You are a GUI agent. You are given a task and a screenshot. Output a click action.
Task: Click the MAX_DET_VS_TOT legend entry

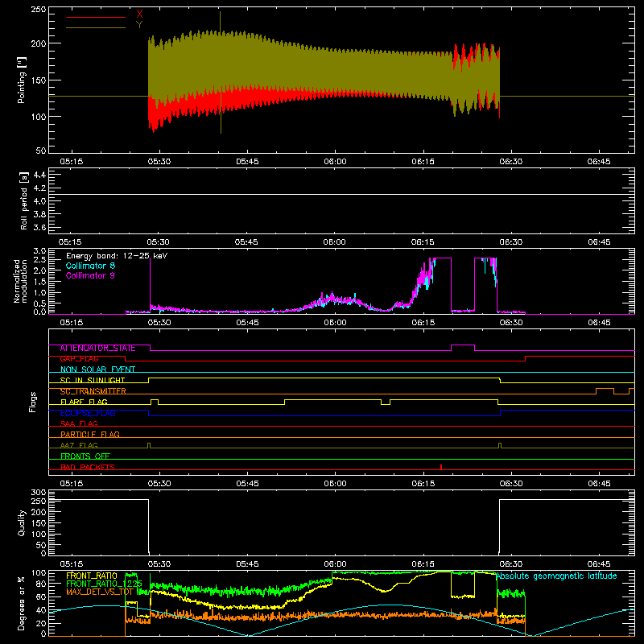[x=99, y=592]
